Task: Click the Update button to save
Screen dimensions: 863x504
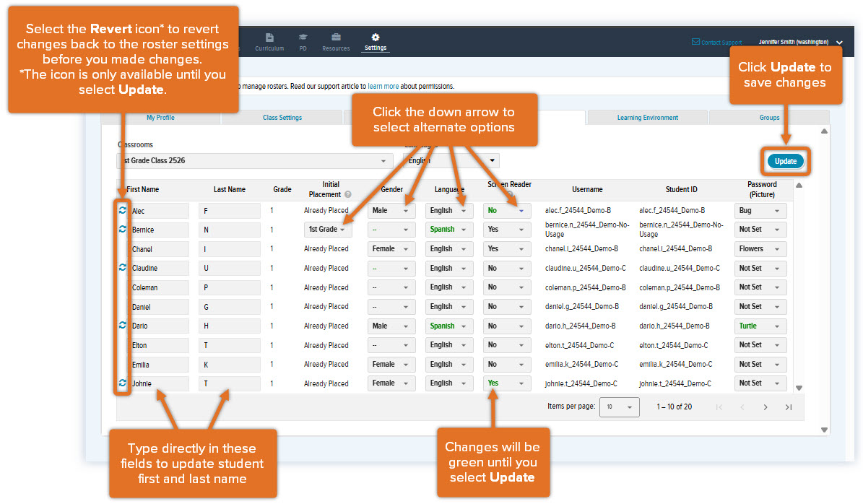Action: coord(786,161)
